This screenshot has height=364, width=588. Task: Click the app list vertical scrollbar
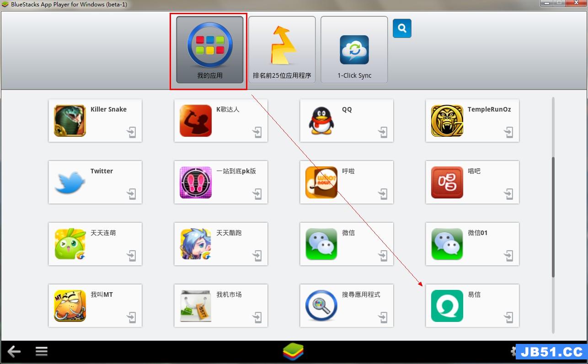[553, 217]
